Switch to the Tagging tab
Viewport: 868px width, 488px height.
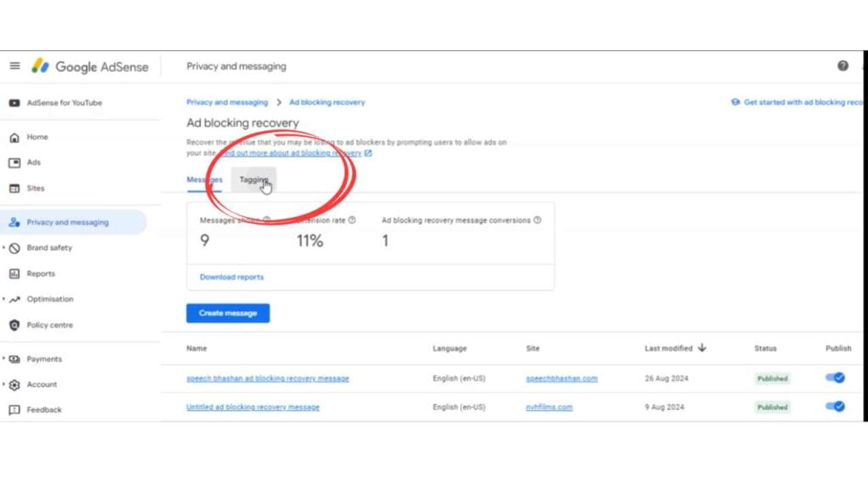253,180
